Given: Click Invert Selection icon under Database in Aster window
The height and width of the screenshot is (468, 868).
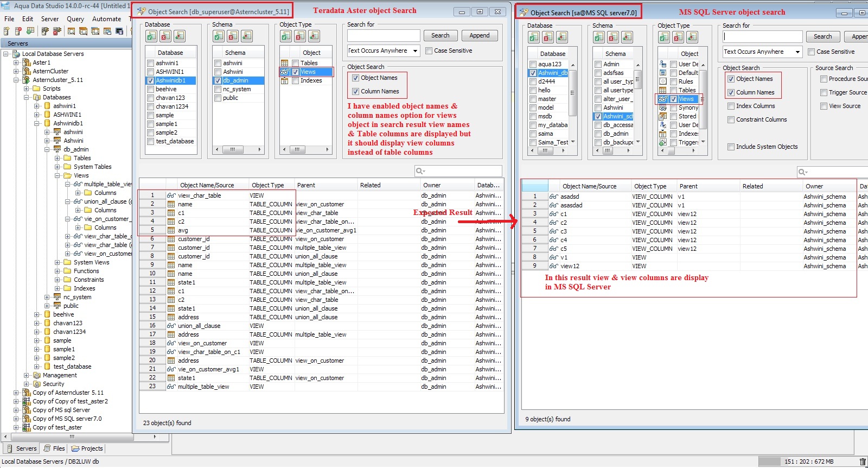Looking at the screenshot, I should (x=180, y=36).
